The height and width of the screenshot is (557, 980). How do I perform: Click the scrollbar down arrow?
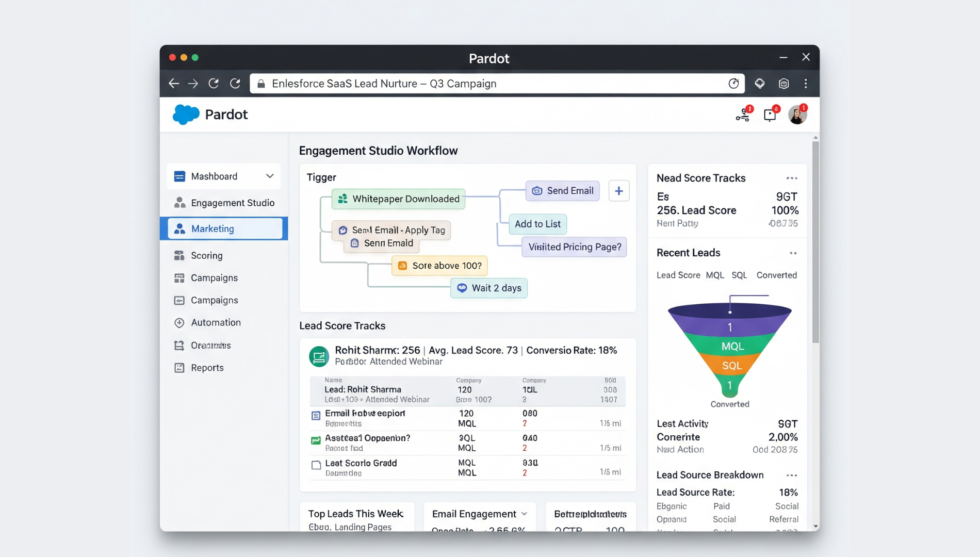(x=815, y=526)
